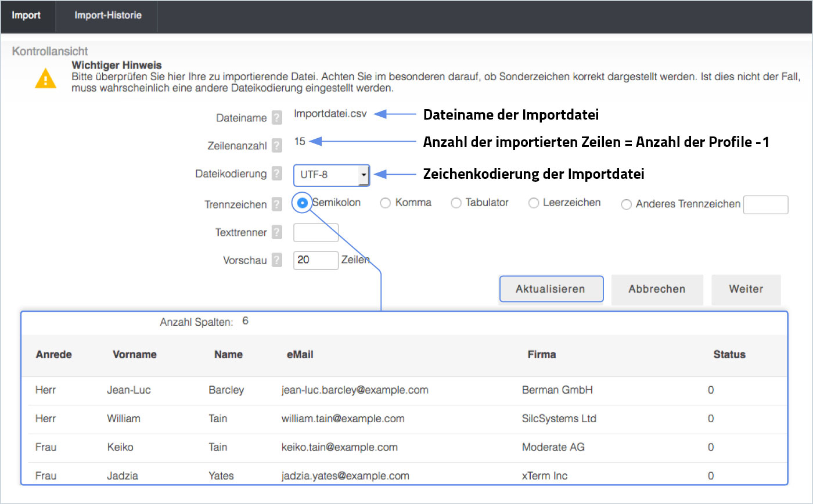Image resolution: width=813 pixels, height=504 pixels.
Task: Choose Komma as the separator
Action: point(385,203)
